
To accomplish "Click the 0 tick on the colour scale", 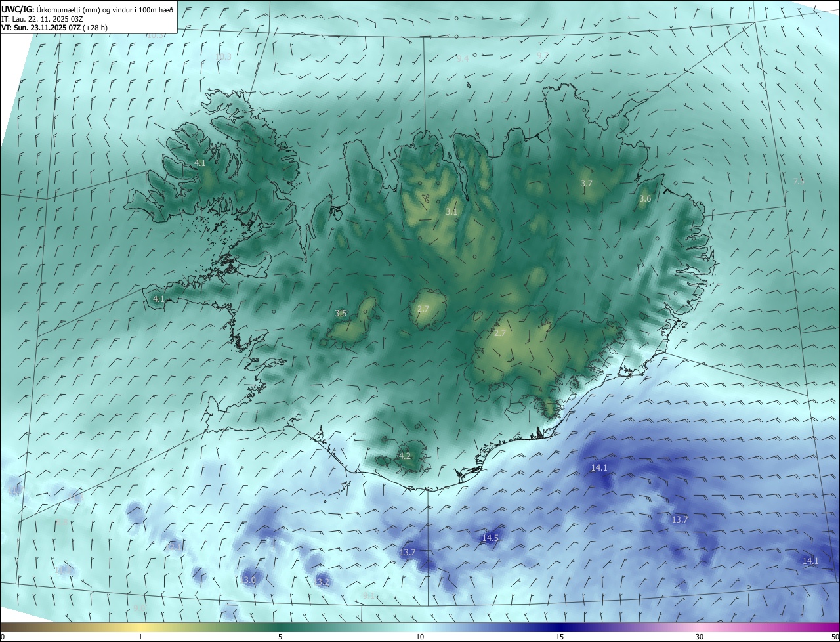I will (2, 637).
